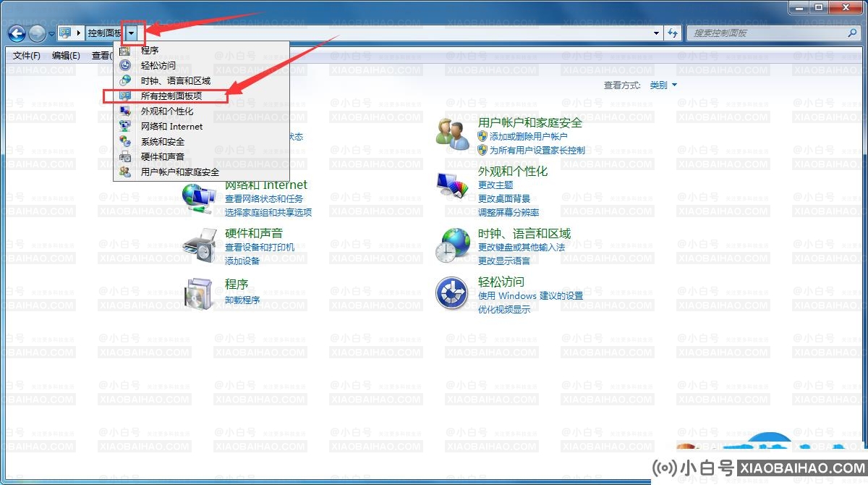Click the Control Panel icon in address bar

(66, 33)
